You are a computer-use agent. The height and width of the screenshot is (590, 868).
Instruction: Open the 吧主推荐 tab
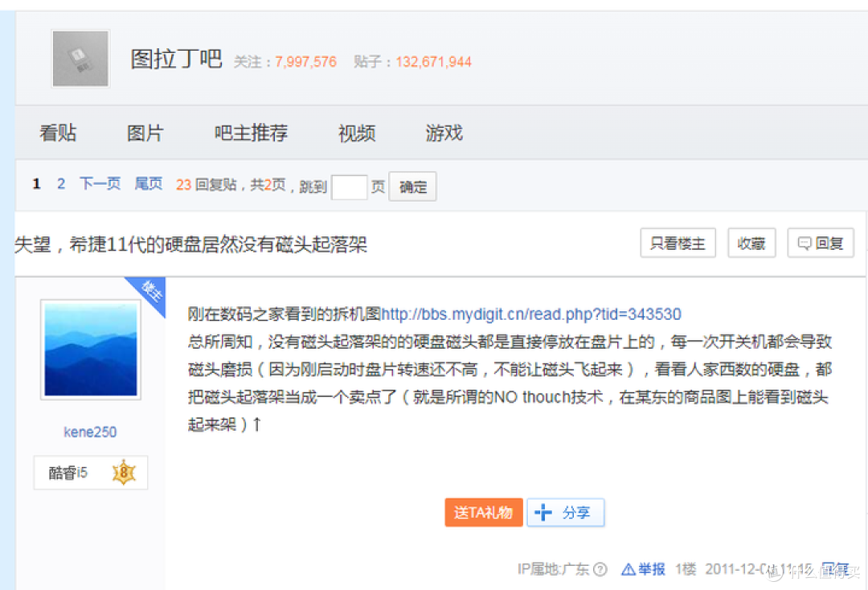[x=251, y=133]
